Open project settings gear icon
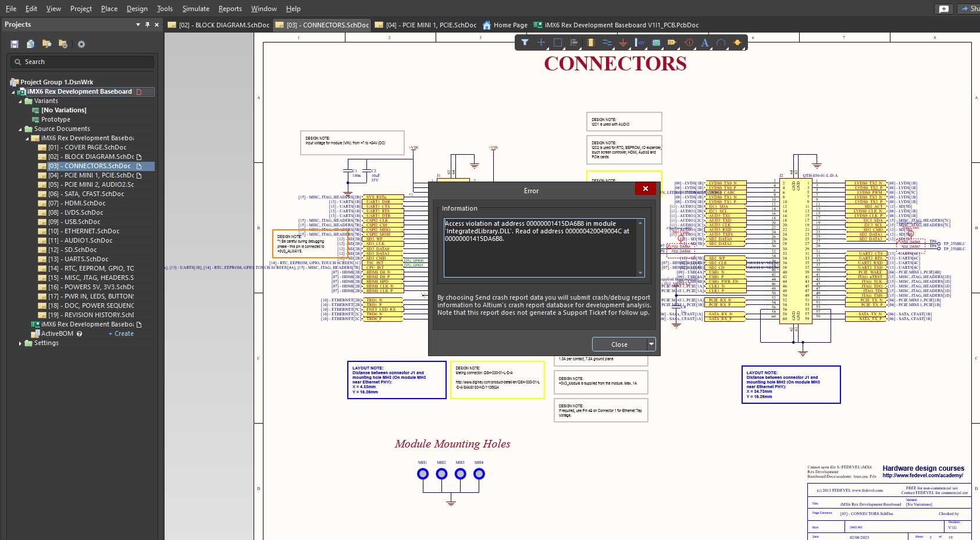The width and height of the screenshot is (980, 540). (81, 44)
